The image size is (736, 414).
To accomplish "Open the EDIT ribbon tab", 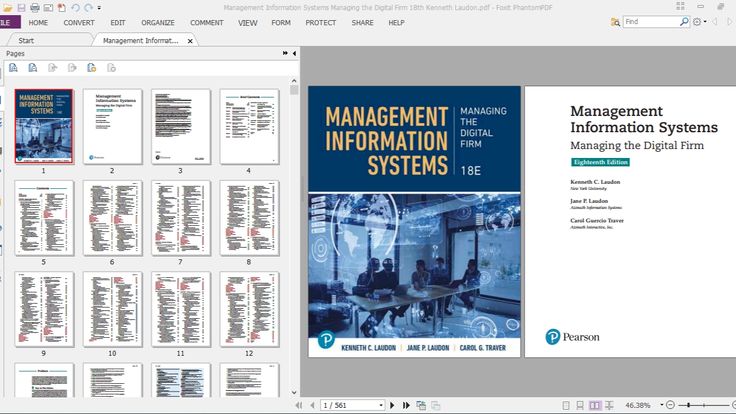I will point(118,23).
